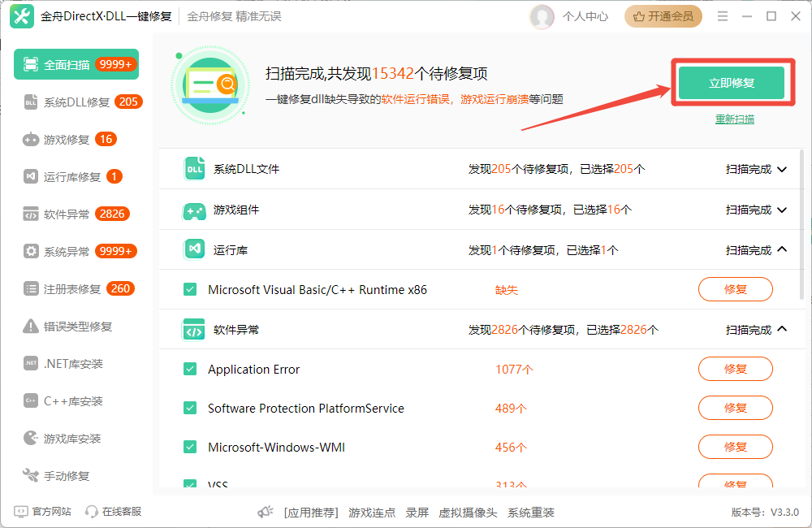Click the 系统DLL文件 DLL row icon

(194, 169)
